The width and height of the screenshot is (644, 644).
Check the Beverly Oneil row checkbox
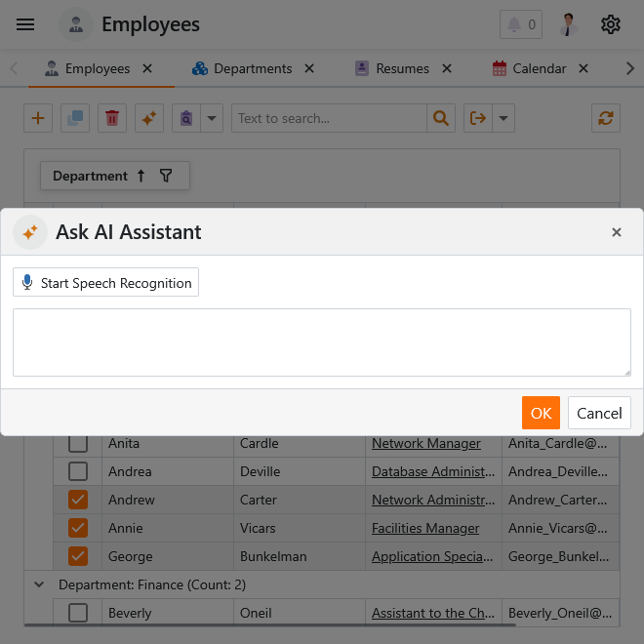pos(78,613)
